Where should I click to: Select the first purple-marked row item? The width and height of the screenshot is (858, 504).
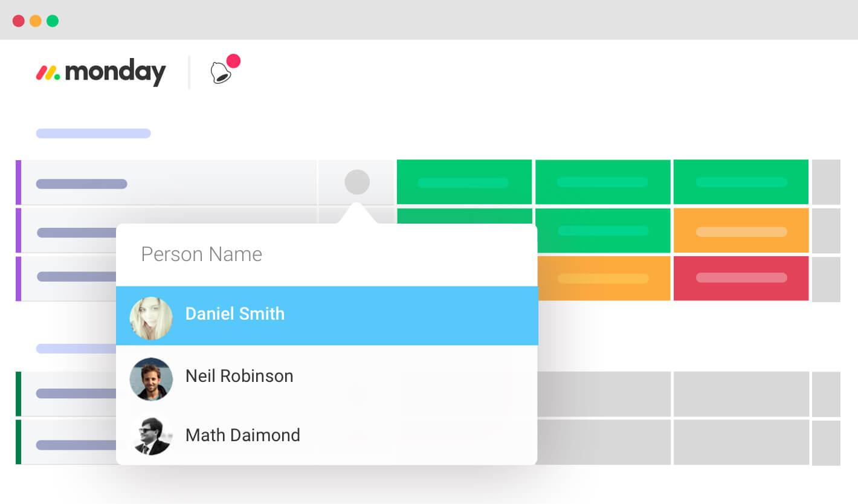pos(166,183)
